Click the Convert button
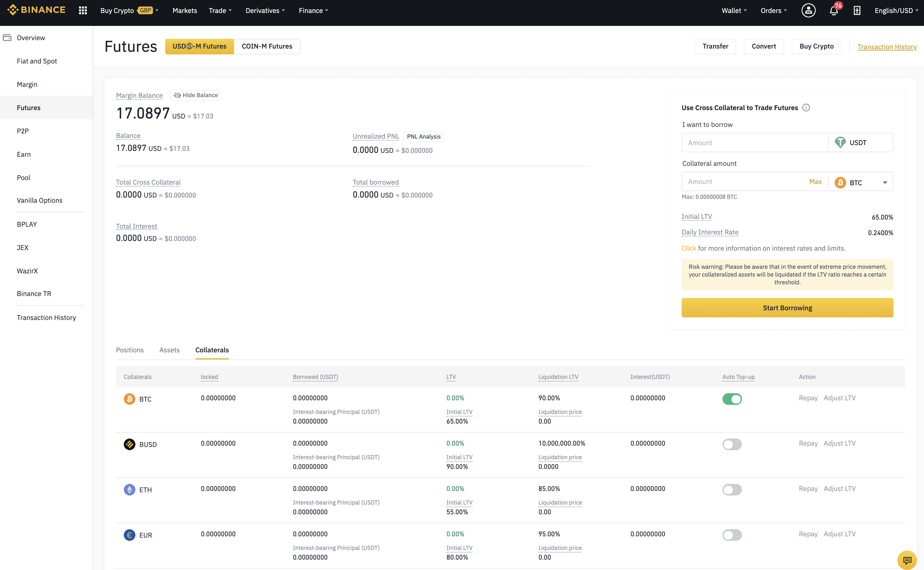This screenshot has width=924, height=570. coord(764,46)
